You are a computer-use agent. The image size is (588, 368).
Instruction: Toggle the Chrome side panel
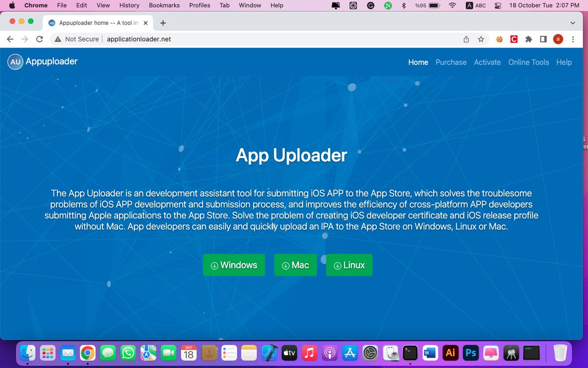(x=543, y=39)
